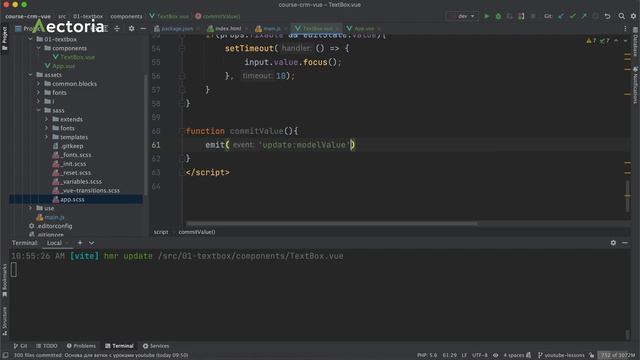Viewport: 640px width, 360px height.
Task: Click the Git update project arrow icon
Action: pos(561,16)
